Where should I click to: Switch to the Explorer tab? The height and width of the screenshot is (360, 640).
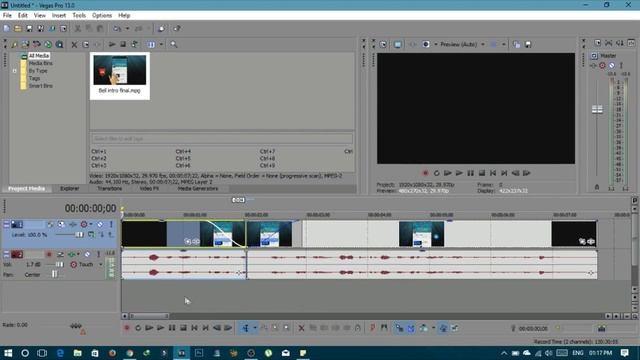[69, 189]
